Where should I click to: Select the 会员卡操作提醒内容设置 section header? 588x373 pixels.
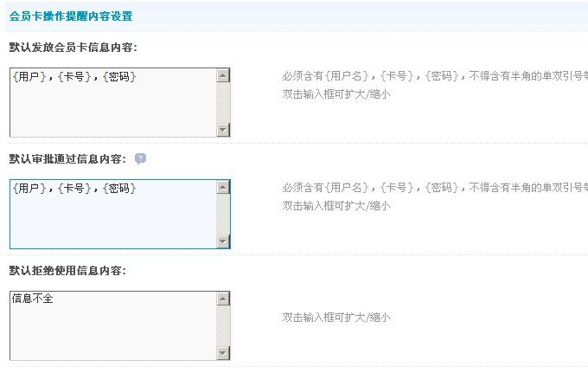point(71,16)
